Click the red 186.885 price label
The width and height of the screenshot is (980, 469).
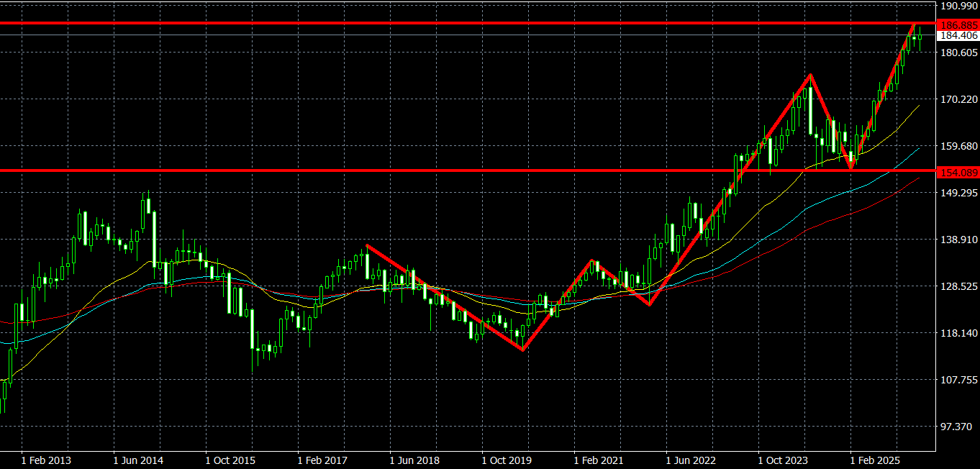958,24
